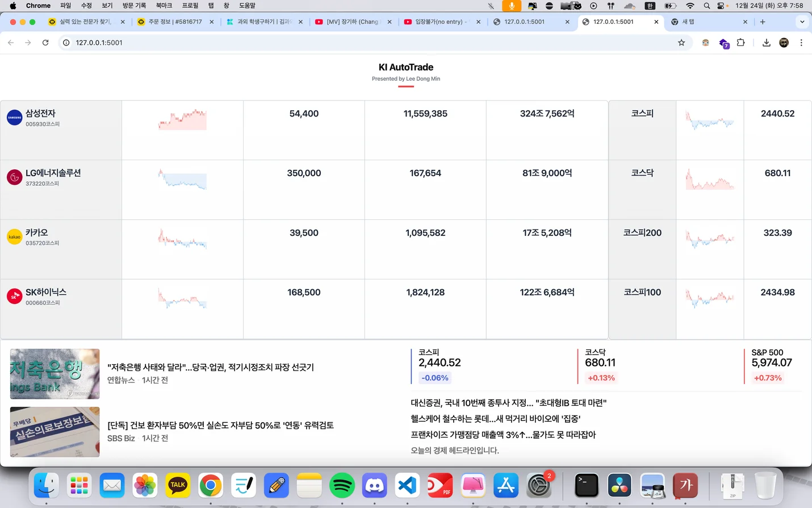Open App Store from the dock
Viewport: 812px width, 508px height.
point(506,485)
